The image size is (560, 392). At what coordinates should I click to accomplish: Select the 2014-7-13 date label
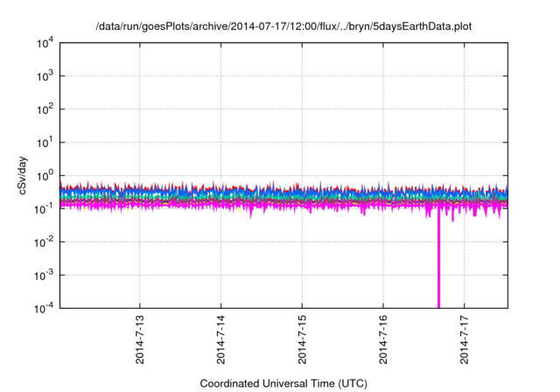tap(140, 339)
